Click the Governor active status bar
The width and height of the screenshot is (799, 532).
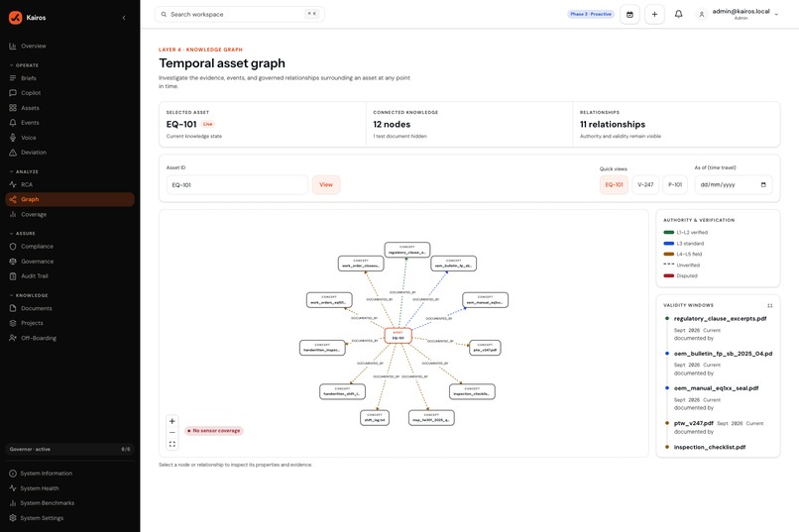tap(69, 449)
